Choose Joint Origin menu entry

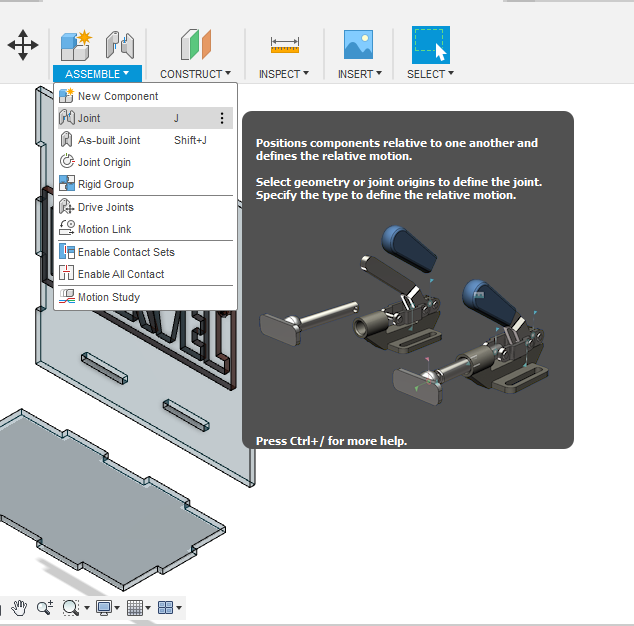(x=145, y=162)
